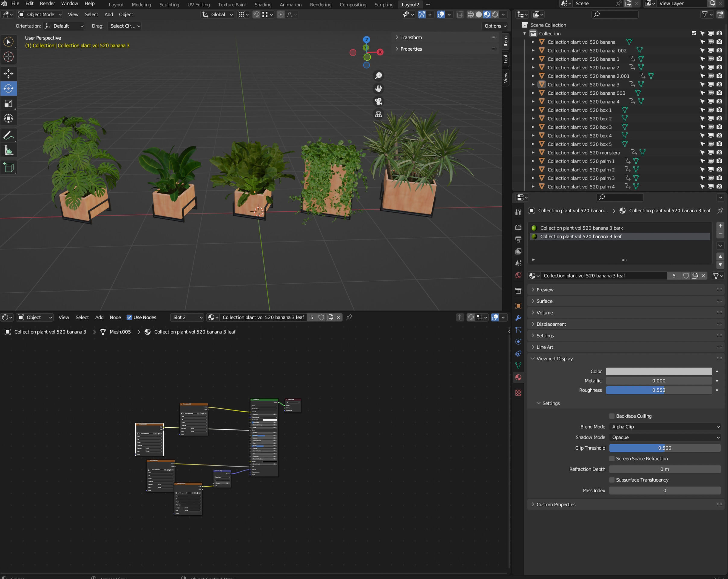Viewport: 728px width, 579px height.
Task: Expand Collection plant vol 520 monstera
Action: click(533, 152)
